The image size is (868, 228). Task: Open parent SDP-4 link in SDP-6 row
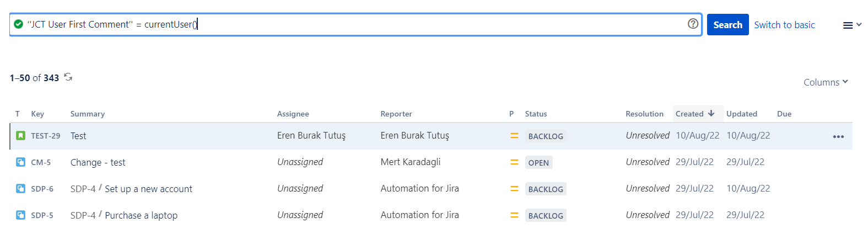coord(83,189)
